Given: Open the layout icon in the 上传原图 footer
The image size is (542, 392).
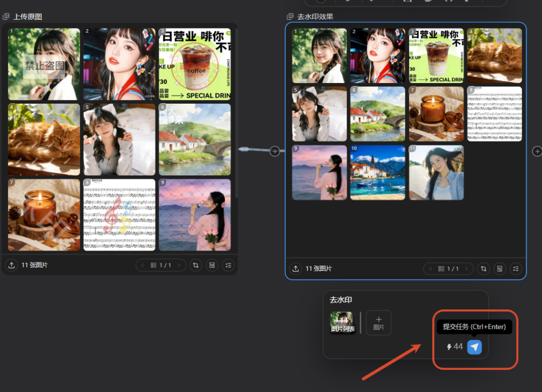Looking at the screenshot, I should [212, 265].
